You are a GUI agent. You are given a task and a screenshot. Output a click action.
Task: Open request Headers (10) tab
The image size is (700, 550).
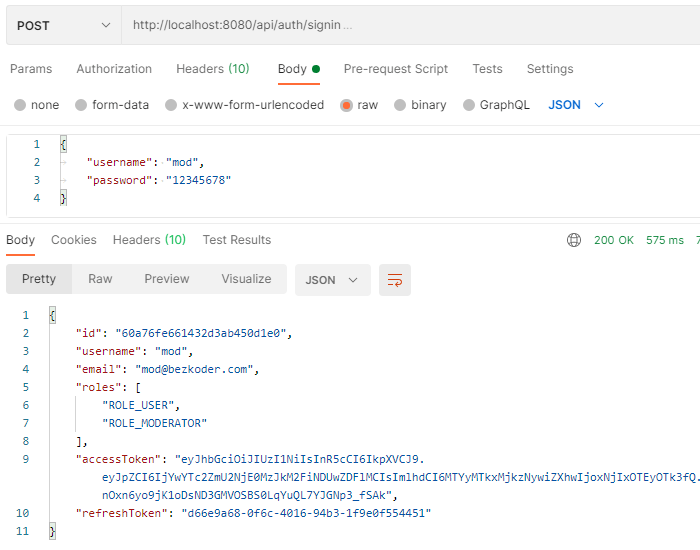[x=212, y=69]
